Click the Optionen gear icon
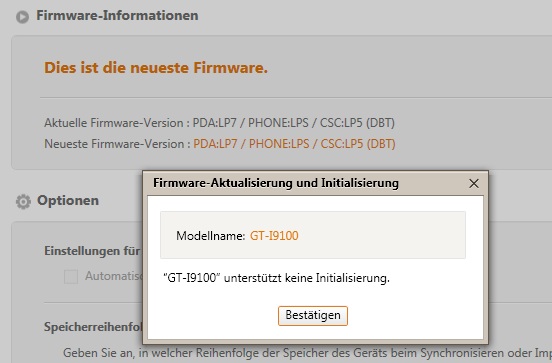The width and height of the screenshot is (552, 363). coord(23,201)
